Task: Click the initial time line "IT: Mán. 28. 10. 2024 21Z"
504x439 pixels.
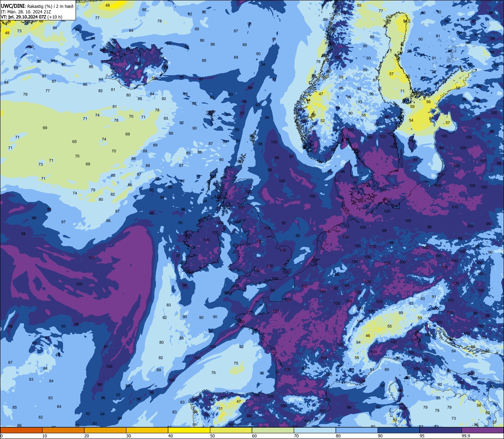Action: 26,11
